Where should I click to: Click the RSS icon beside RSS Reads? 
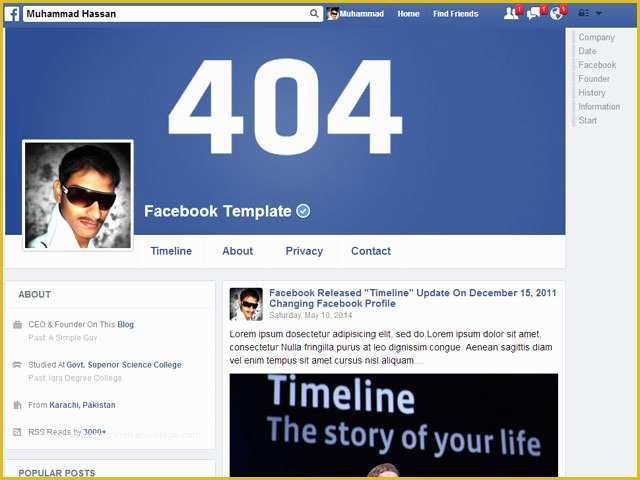pyautogui.click(x=17, y=432)
